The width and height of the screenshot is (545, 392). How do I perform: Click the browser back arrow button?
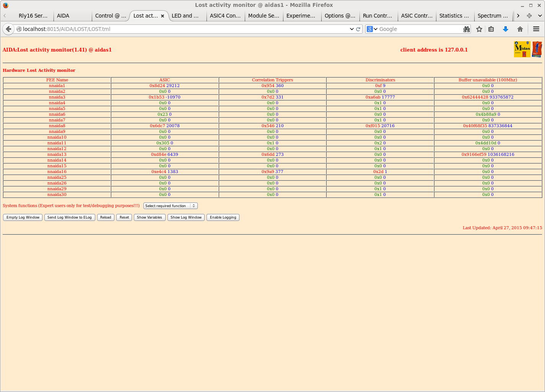pos(8,29)
